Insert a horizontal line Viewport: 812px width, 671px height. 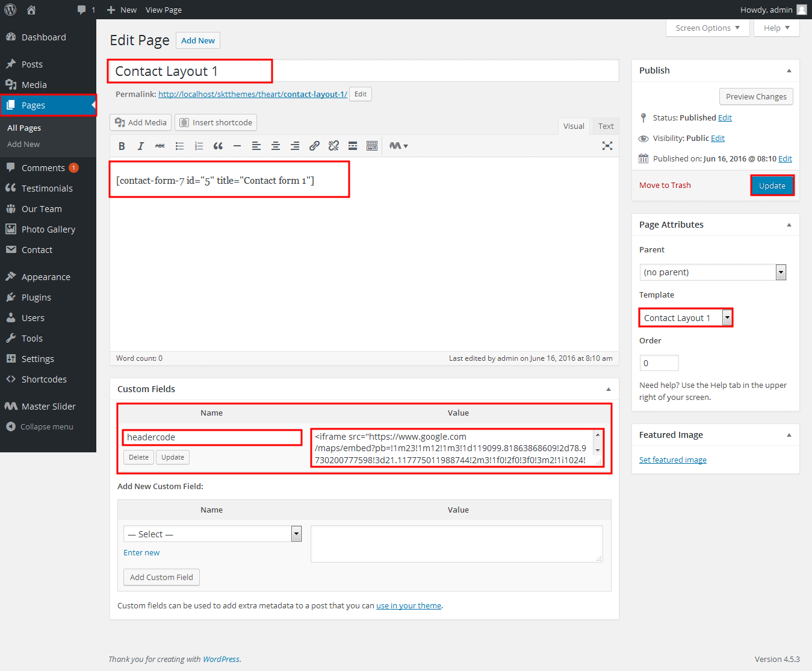click(x=237, y=146)
